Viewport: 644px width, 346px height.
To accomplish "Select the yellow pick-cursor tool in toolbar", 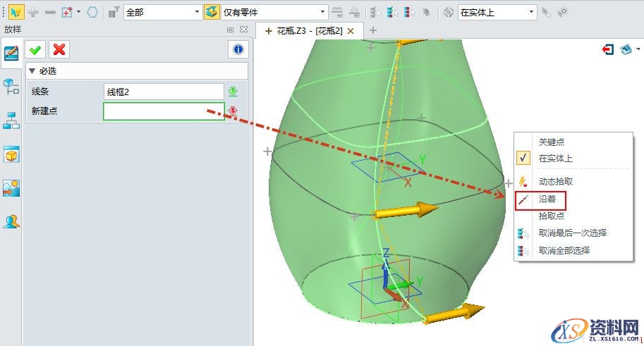I will click(x=15, y=12).
